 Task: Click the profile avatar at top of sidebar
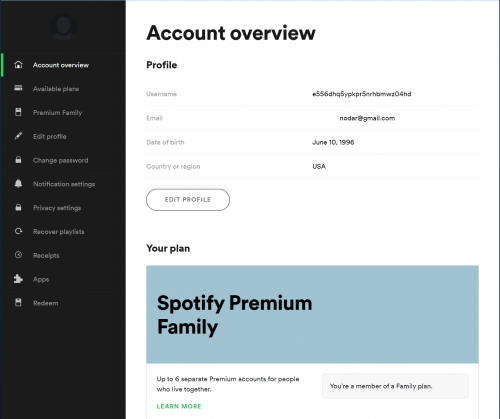click(x=63, y=27)
